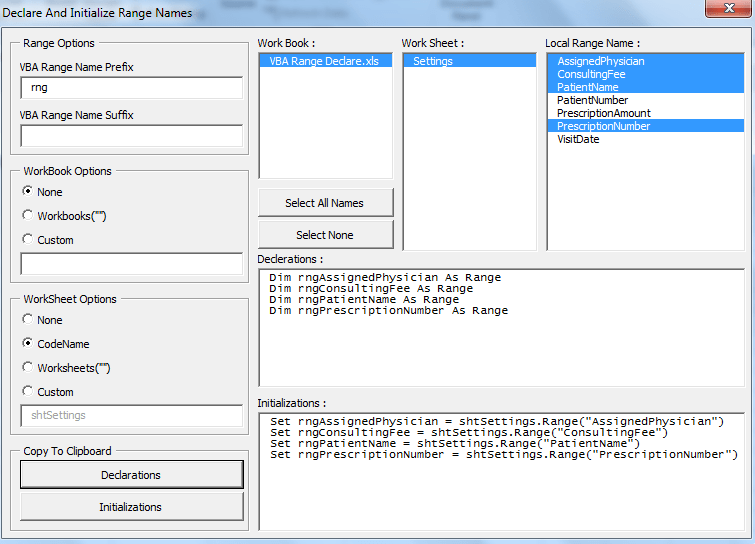Select the Settings worksheet entry
Image resolution: width=755 pixels, height=544 pixels.
pos(469,61)
